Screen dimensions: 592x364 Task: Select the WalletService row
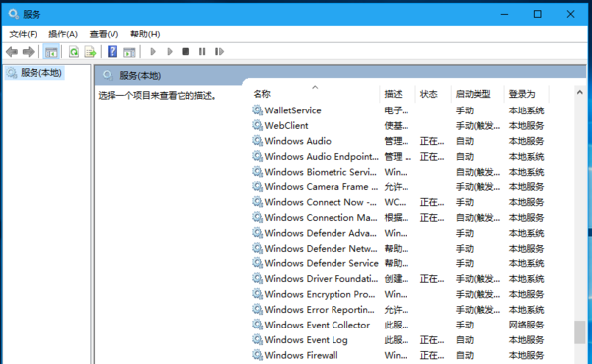tap(398, 110)
